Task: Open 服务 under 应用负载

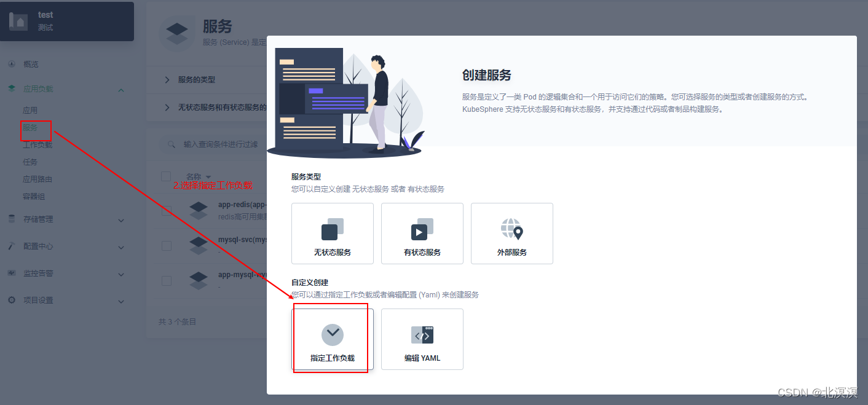Action: click(x=30, y=128)
